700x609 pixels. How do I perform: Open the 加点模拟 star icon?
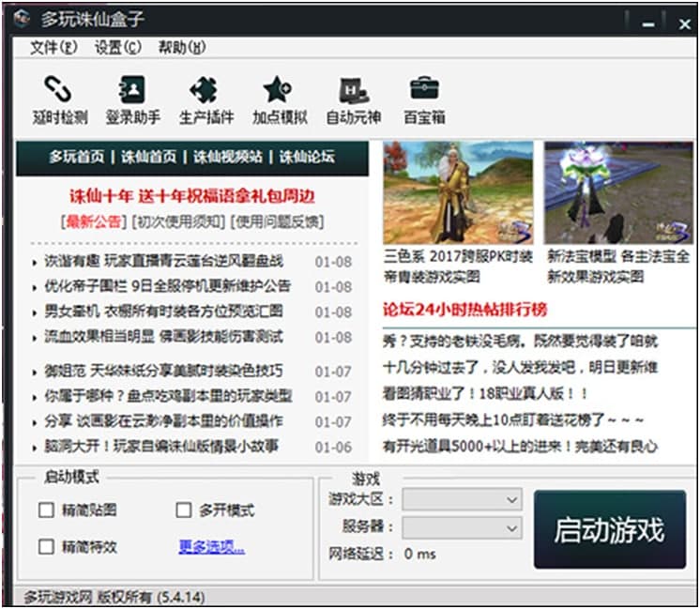click(x=279, y=90)
